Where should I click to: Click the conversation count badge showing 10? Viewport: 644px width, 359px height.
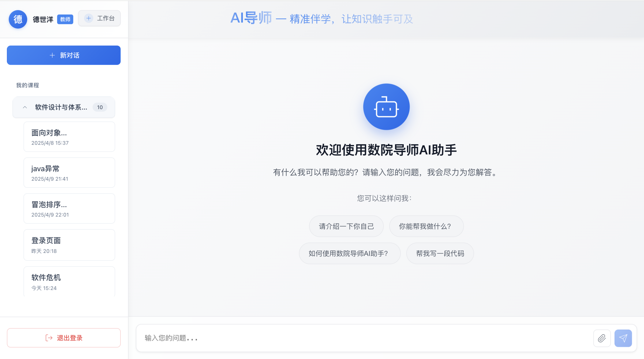tap(100, 107)
